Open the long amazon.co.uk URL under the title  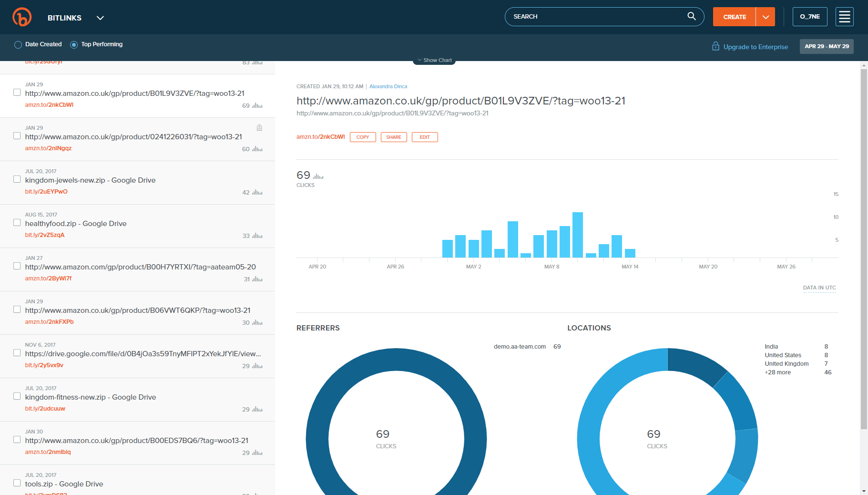point(392,113)
